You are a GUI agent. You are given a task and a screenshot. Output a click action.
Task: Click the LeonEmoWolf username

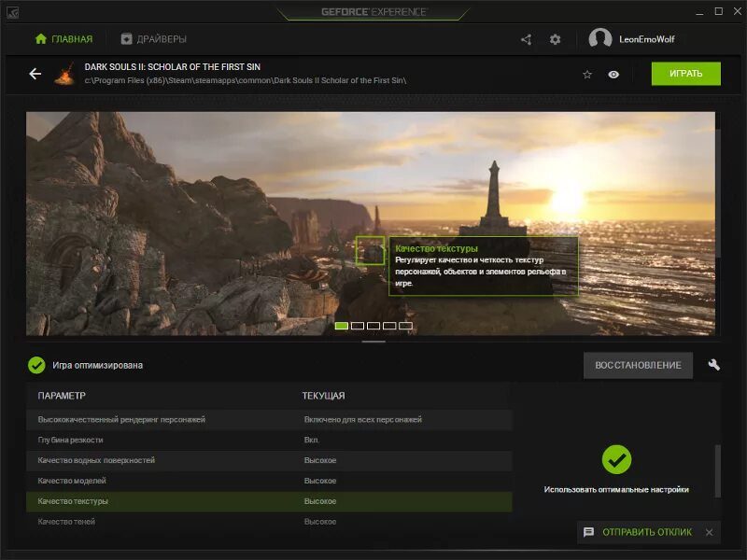click(x=646, y=39)
